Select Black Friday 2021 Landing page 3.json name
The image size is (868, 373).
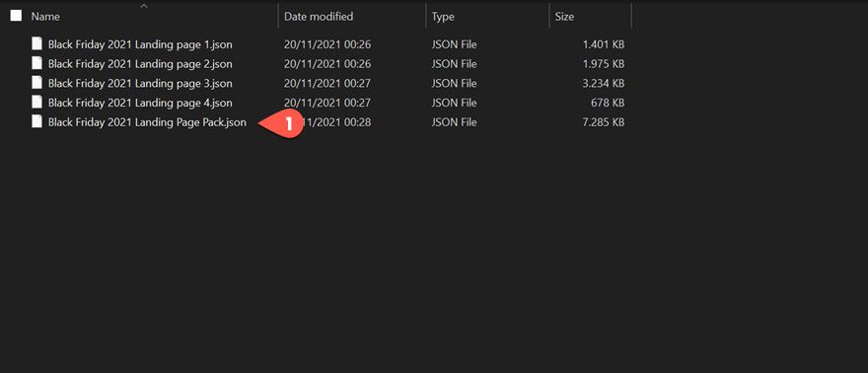point(140,83)
